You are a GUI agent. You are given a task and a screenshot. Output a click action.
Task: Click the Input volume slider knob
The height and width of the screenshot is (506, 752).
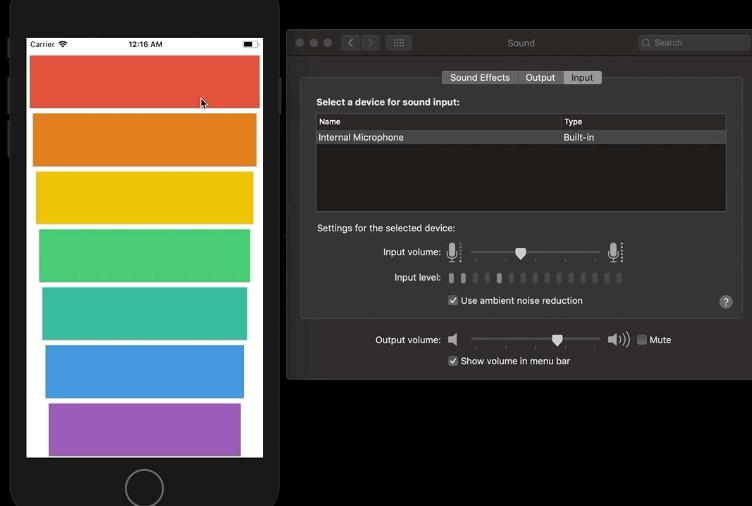[x=520, y=253]
